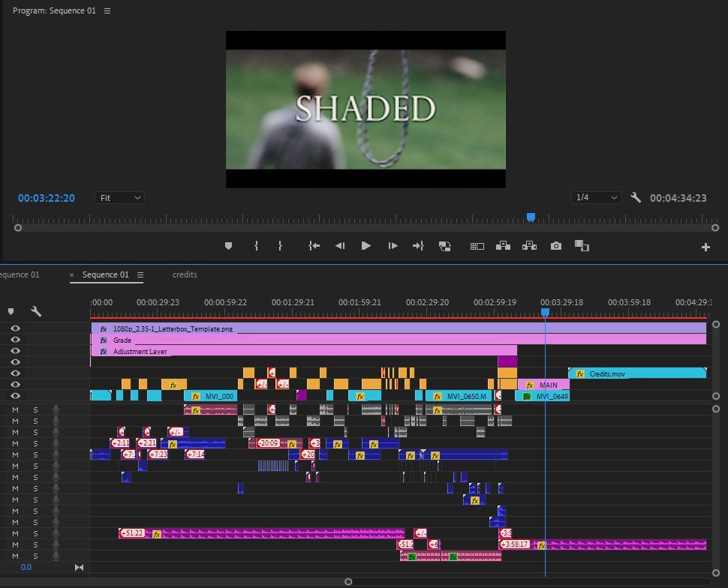This screenshot has height=588, width=728.
Task: Solo the bottom audio track
Action: tap(35, 556)
